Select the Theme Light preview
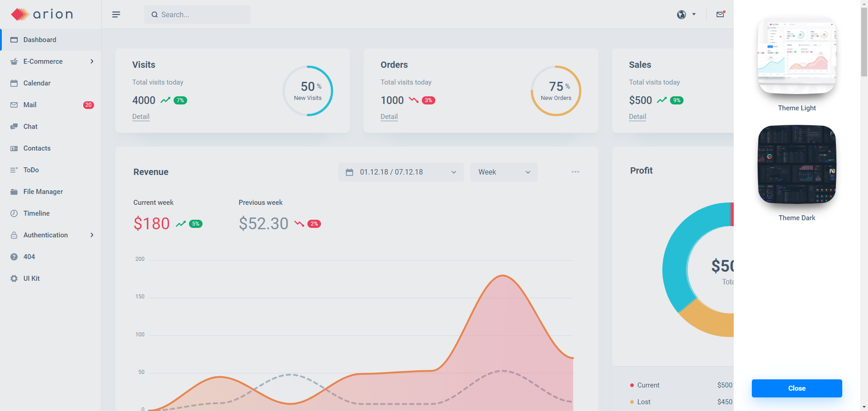Screen dimensions: 868x411 tap(797, 56)
